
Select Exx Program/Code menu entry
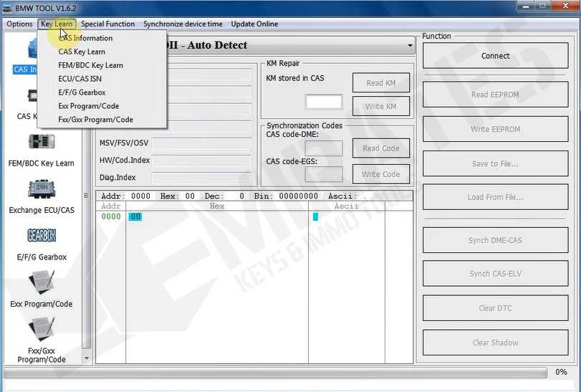[x=102, y=106]
